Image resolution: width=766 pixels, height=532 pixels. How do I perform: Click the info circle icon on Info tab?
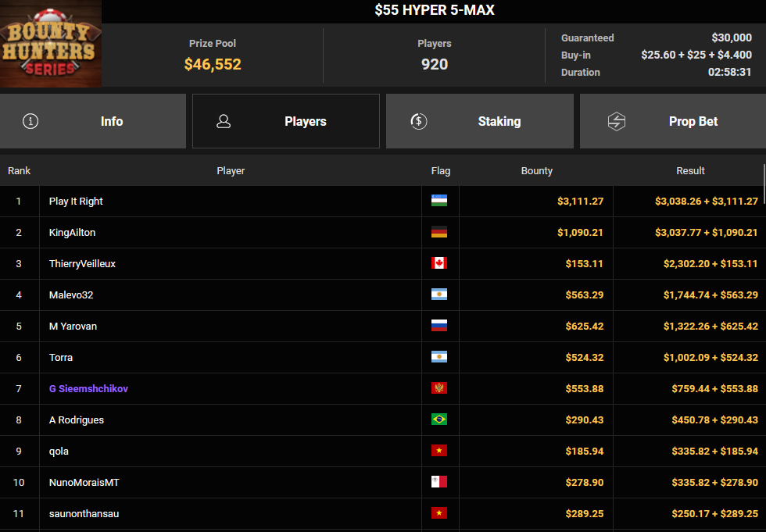30,121
